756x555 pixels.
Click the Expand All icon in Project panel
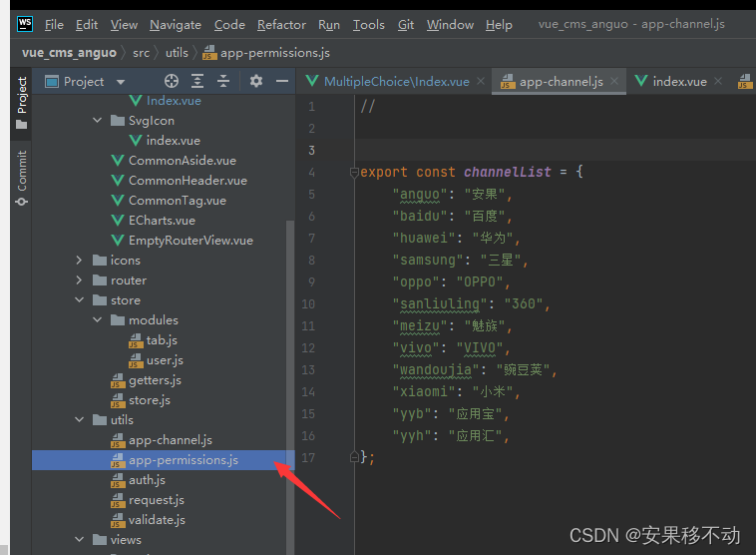(x=197, y=81)
